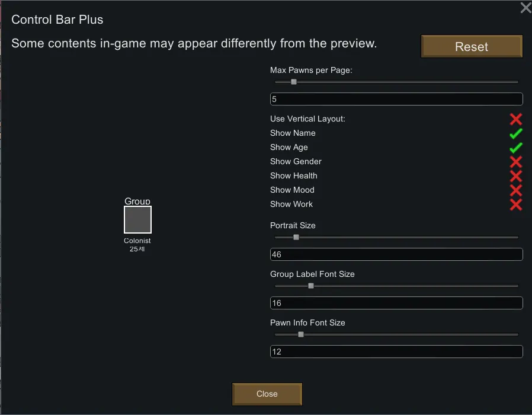Click the Portrait Size slider handle
The width and height of the screenshot is (532, 415).
(x=296, y=237)
